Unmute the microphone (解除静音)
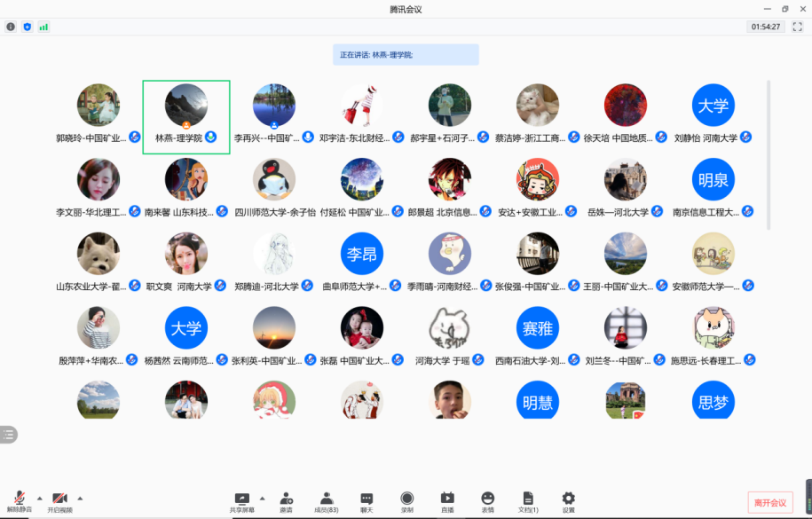 tap(19, 502)
